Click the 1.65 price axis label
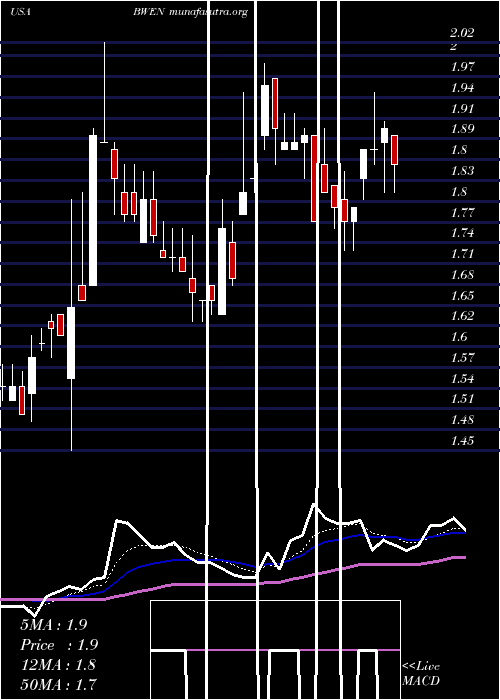This screenshot has height=700, width=500. click(x=462, y=295)
